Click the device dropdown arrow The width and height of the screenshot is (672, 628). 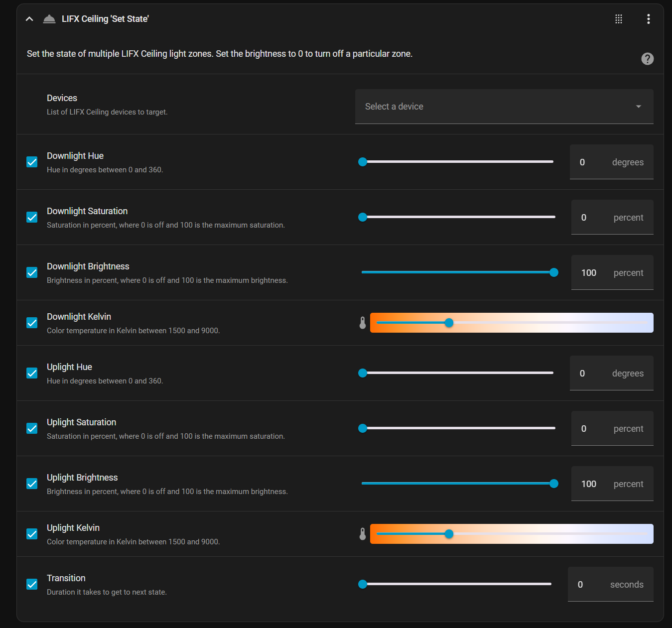coord(638,107)
